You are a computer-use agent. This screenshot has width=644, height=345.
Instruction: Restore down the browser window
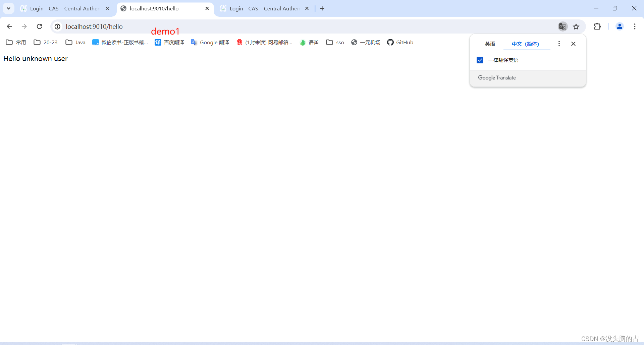pos(615,8)
